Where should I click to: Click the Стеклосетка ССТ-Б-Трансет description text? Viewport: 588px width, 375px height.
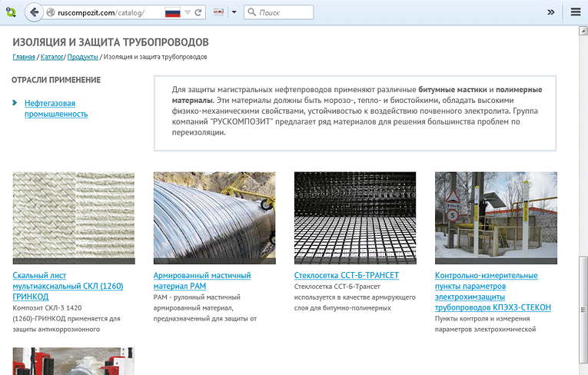click(355, 297)
